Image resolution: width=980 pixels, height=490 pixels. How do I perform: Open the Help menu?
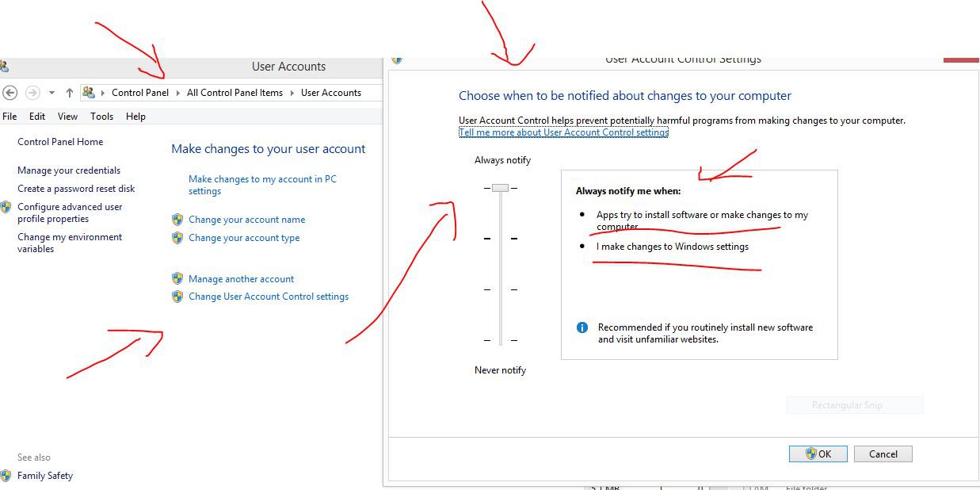(135, 117)
